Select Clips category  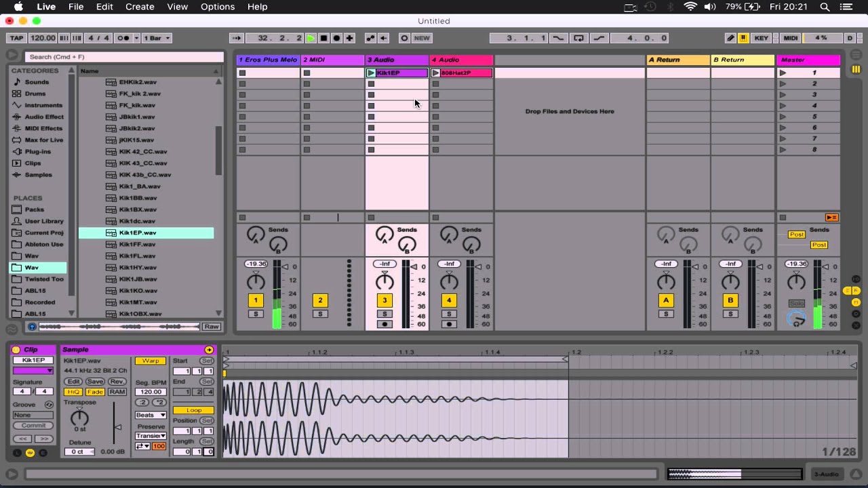(x=33, y=163)
